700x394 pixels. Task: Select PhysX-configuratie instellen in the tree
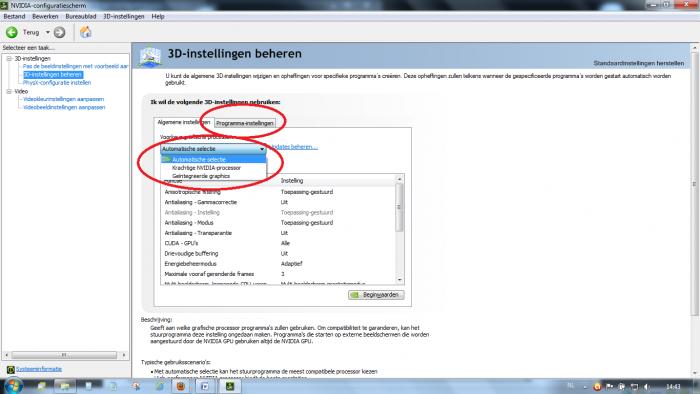[x=57, y=83]
